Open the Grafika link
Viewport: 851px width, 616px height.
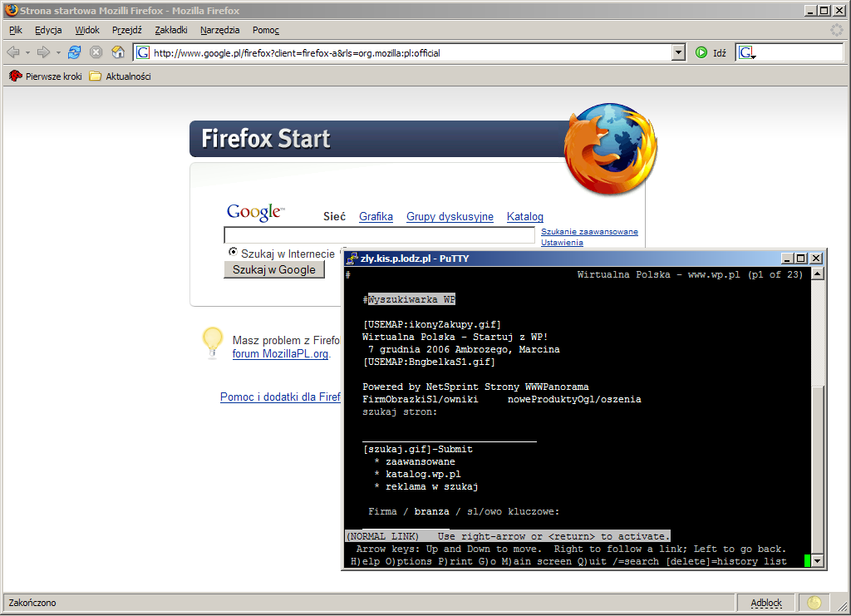point(376,216)
